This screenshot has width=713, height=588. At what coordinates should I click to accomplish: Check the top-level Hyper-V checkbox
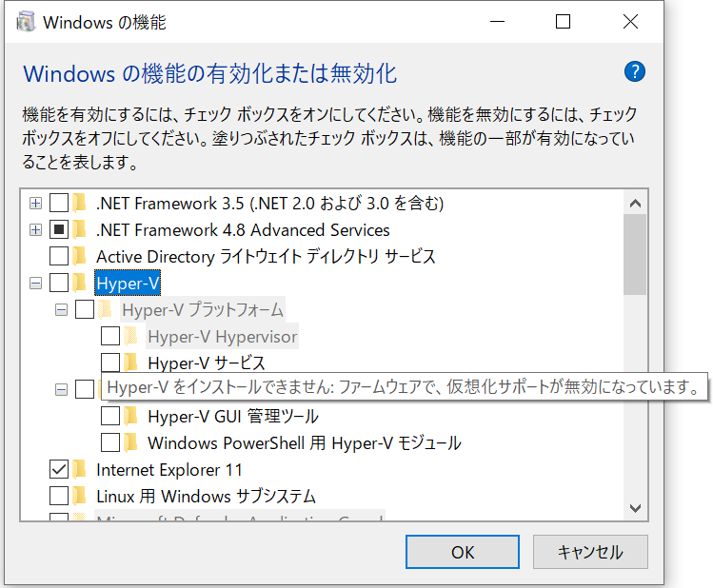click(59, 284)
